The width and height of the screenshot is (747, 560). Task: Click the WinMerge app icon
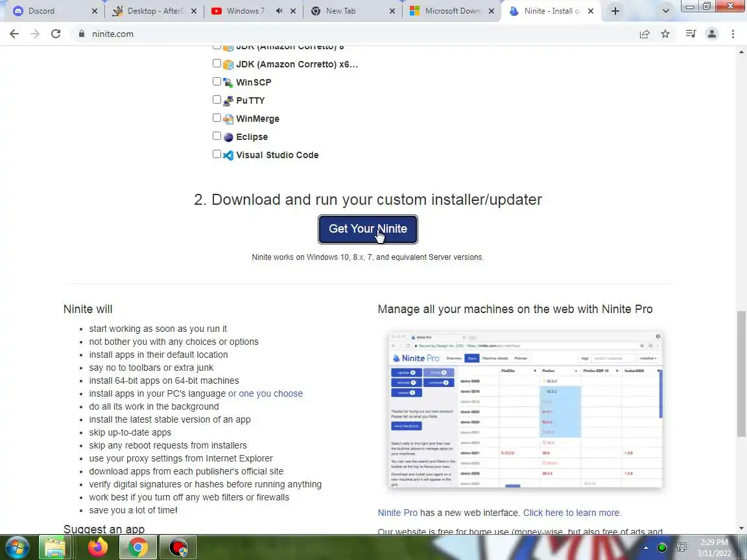pyautogui.click(x=228, y=119)
